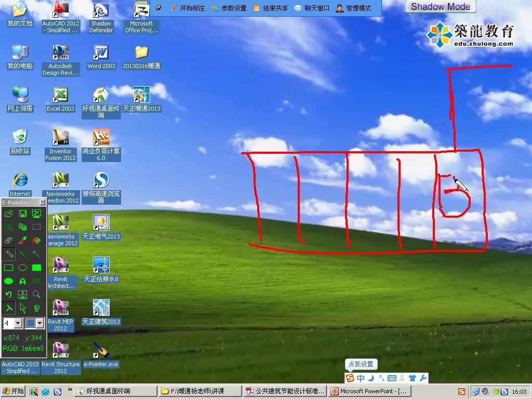Select the text 'A' tool in E-Pointer

point(22,281)
